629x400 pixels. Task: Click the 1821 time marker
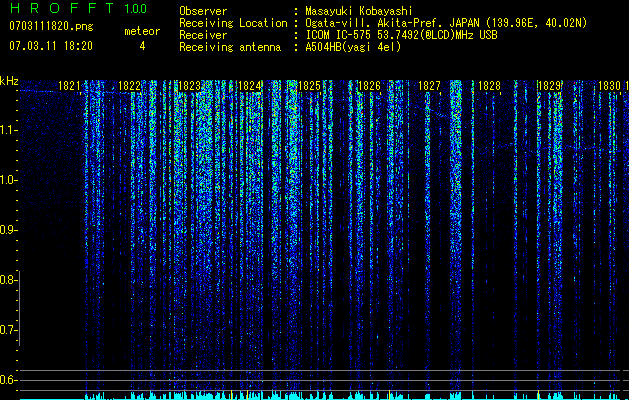pos(69,86)
